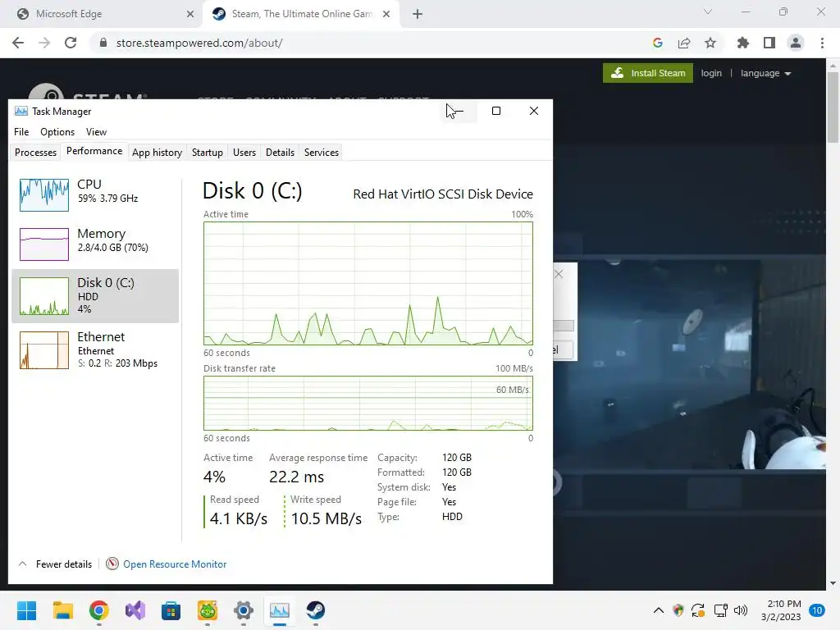
Task: Open the browser profile avatar
Action: pos(796,43)
